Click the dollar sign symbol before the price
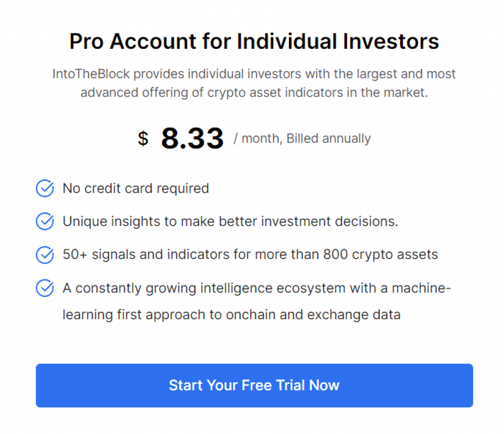The image size is (504, 434). (x=143, y=138)
